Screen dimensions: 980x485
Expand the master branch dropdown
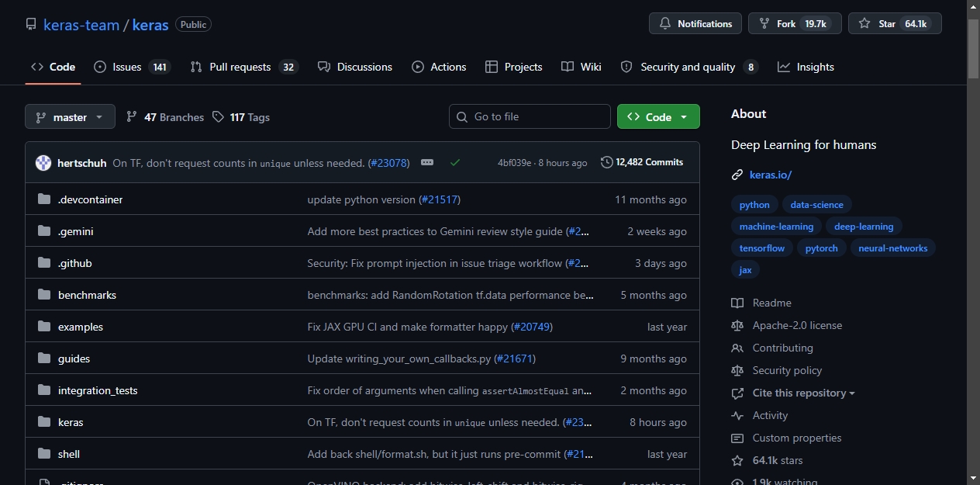coord(70,117)
